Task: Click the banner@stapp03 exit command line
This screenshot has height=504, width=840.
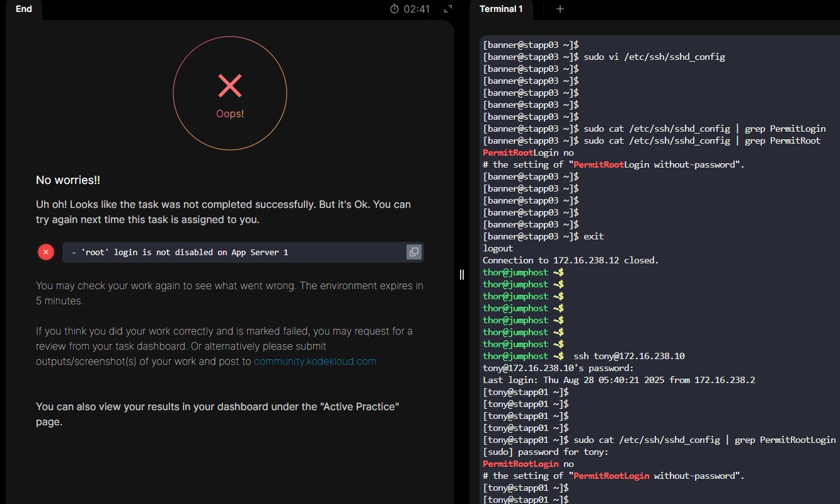Action: click(543, 236)
